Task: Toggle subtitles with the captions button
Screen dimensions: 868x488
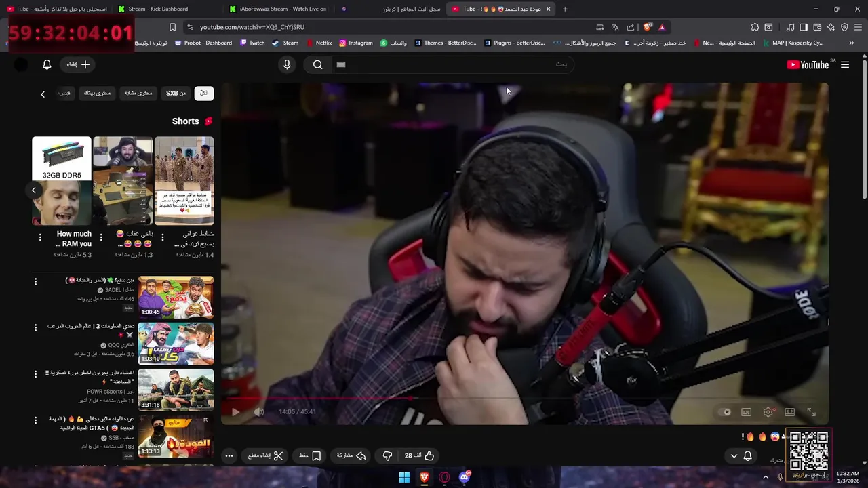Action: coord(746,411)
